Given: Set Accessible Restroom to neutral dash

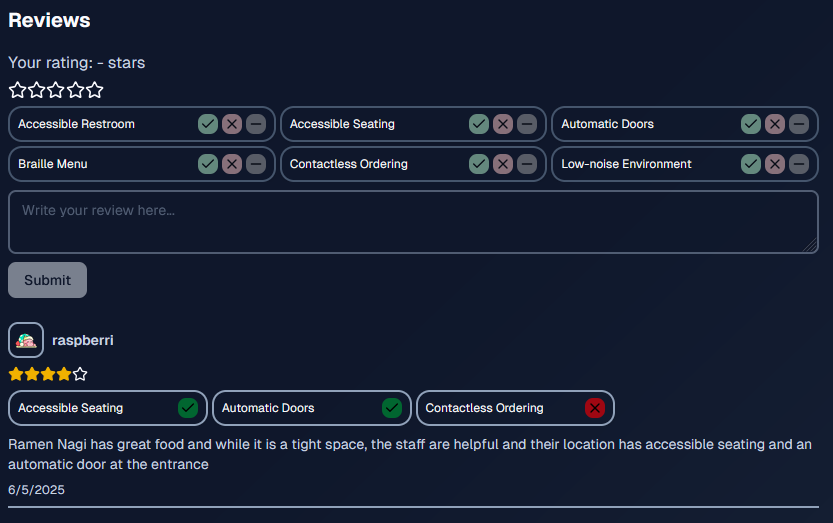Looking at the screenshot, I should [256, 124].
